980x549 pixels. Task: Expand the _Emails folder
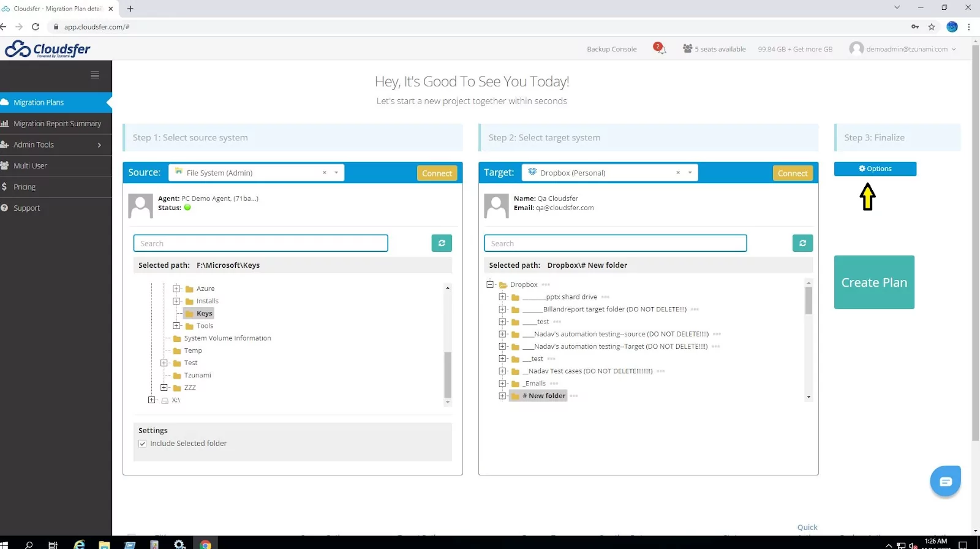(502, 384)
